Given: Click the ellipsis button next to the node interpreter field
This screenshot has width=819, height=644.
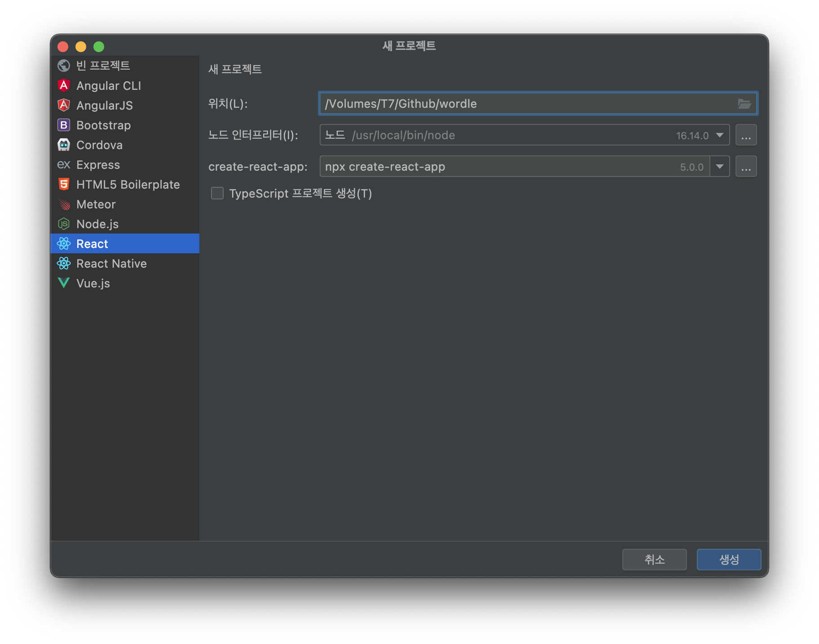Looking at the screenshot, I should coord(746,135).
